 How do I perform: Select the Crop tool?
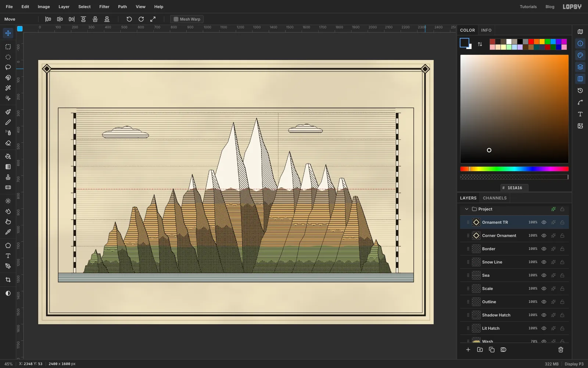tap(8, 280)
